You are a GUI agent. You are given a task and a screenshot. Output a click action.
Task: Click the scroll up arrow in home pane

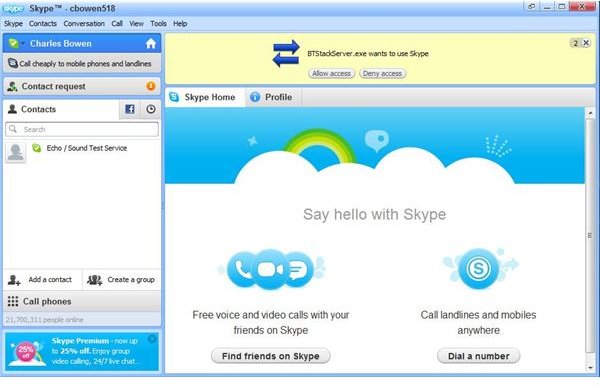[x=590, y=113]
